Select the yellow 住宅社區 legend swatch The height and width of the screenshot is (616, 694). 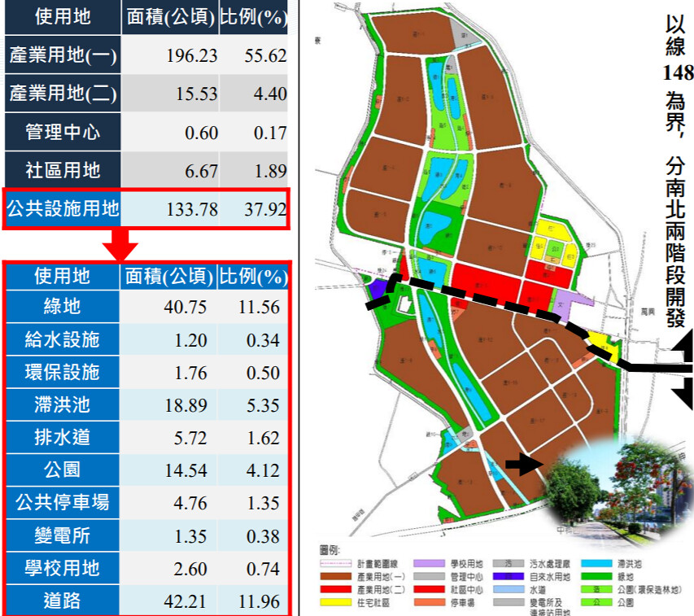335,602
